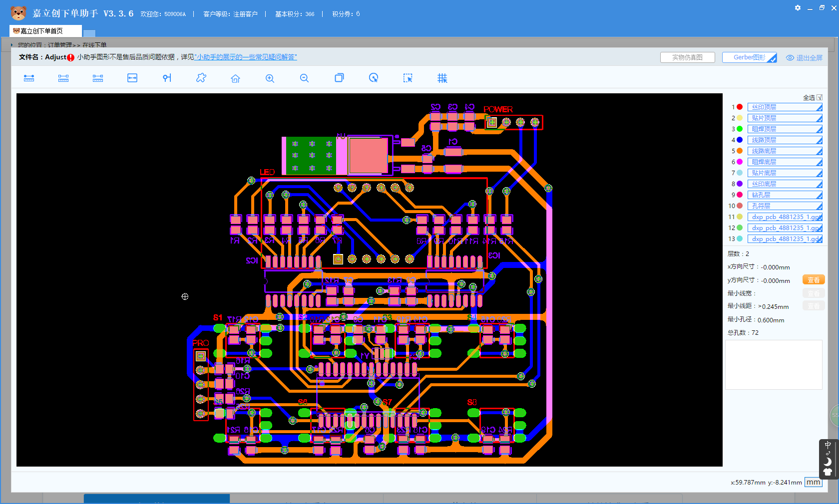Viewport: 839px width, 504px height.
Task: Toggle layer 12 dxp_pcb_4881235_1 file
Action: (x=785, y=228)
